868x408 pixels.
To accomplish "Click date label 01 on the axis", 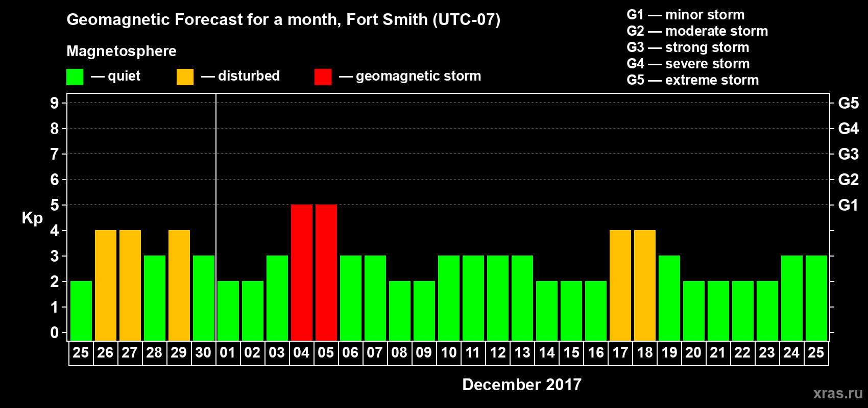I will click(228, 353).
